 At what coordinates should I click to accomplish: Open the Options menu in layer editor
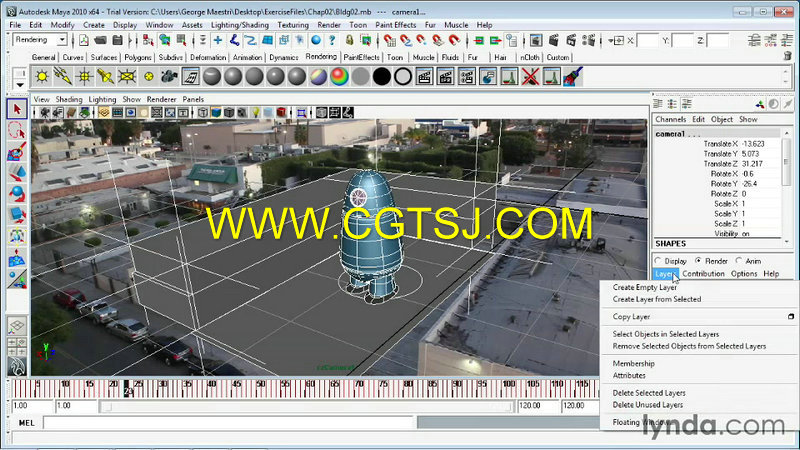744,274
